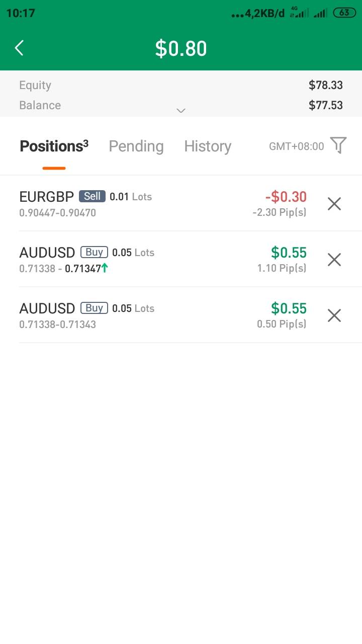The image size is (362, 644).
Task: Select the Positions tab
Action: (x=54, y=146)
